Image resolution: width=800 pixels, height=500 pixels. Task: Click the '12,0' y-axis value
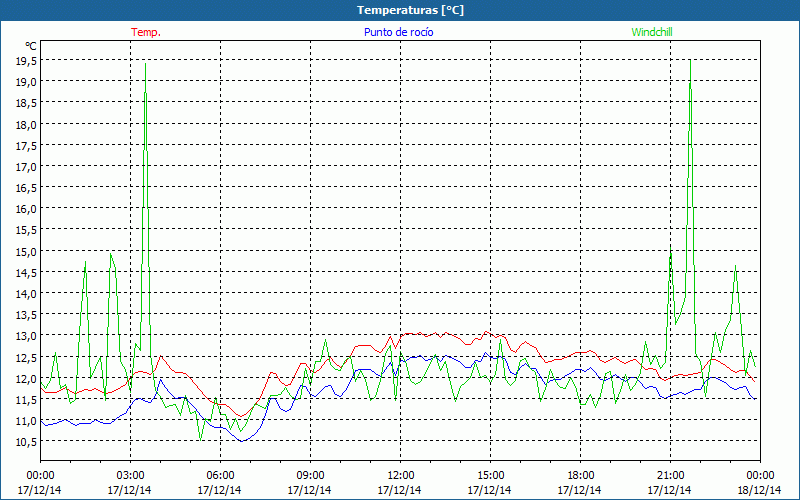[x=27, y=379]
